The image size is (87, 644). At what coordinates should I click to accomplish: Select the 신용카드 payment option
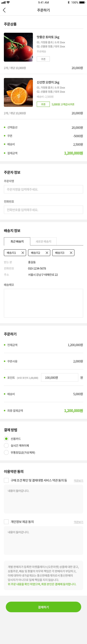tap(6, 439)
